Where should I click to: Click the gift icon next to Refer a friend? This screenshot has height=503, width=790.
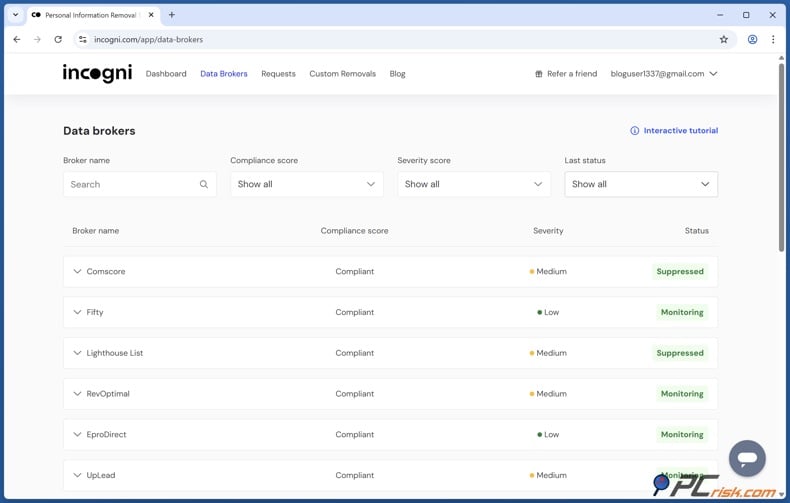539,74
